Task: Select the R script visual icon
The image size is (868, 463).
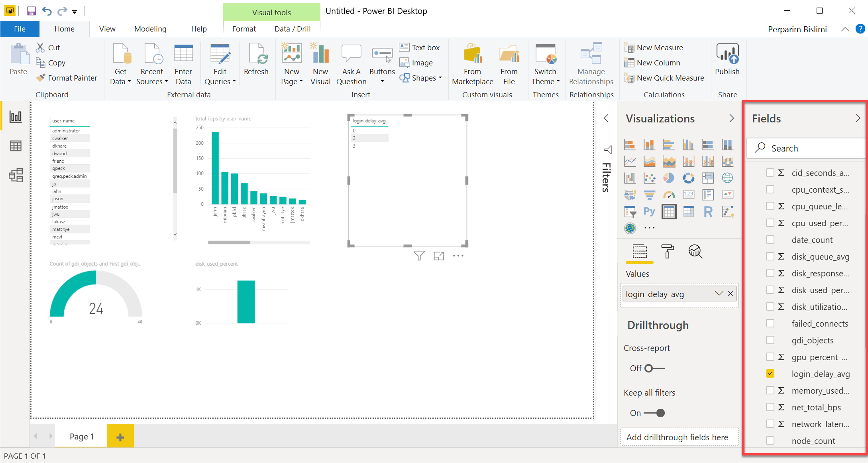Action: (x=708, y=211)
